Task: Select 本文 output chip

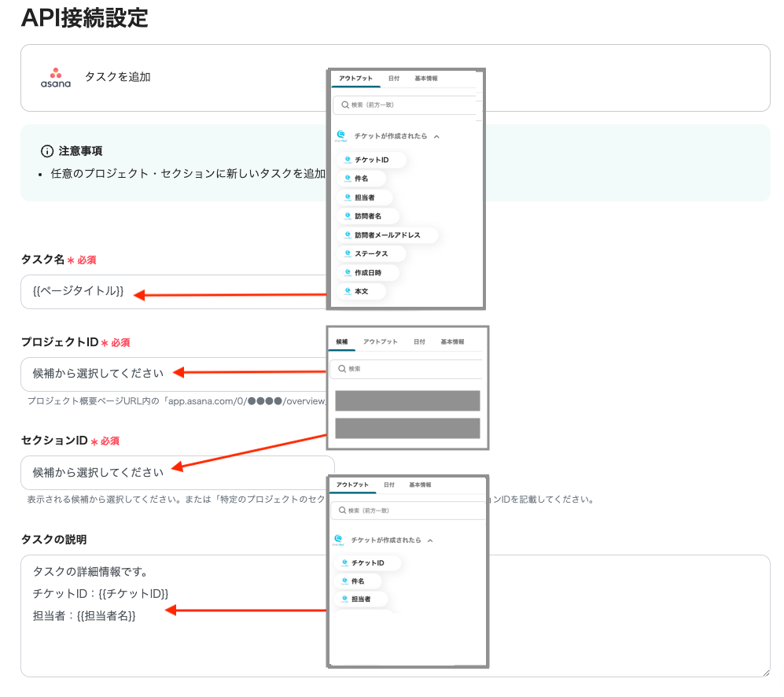Action: click(x=361, y=291)
